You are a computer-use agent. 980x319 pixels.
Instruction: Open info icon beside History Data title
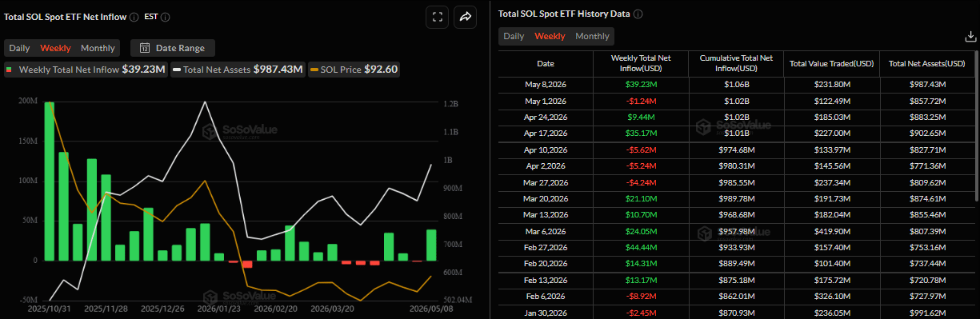638,14
